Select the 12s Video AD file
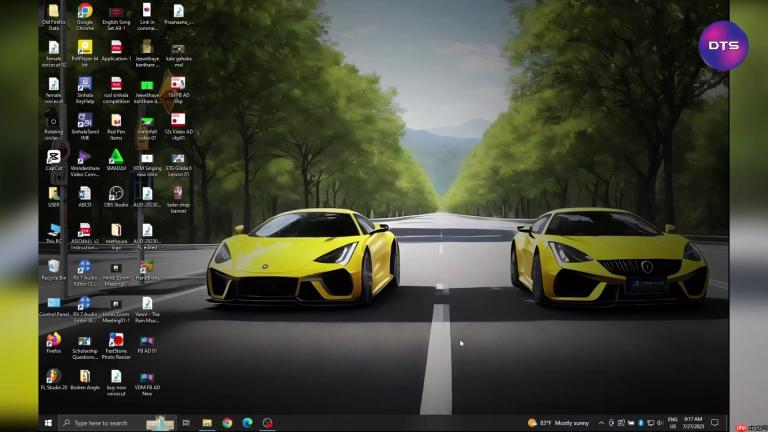768x432 pixels. pos(178,127)
